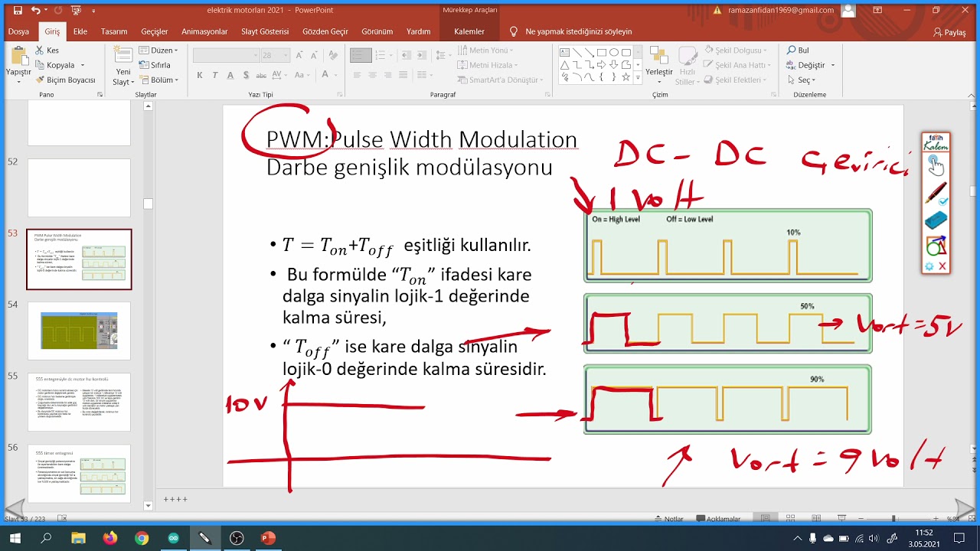Toggle italic (T) formatting
The width and height of the screenshot is (980, 551).
pos(215,75)
